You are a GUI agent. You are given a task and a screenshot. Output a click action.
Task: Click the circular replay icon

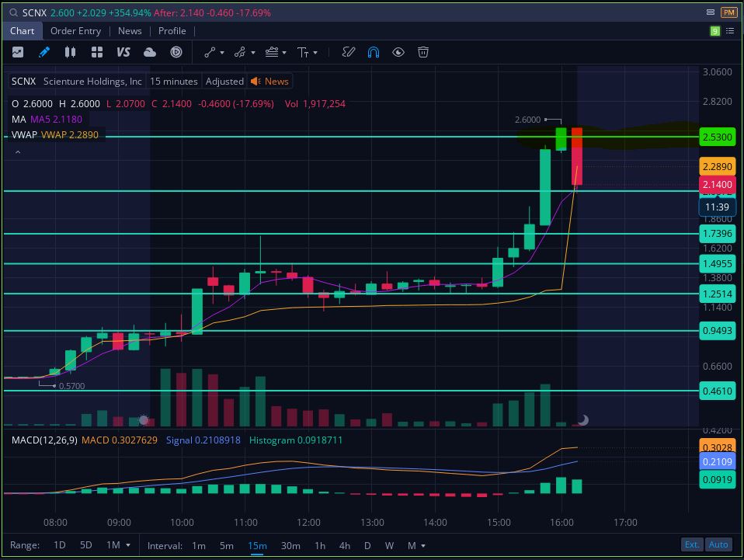coord(176,52)
